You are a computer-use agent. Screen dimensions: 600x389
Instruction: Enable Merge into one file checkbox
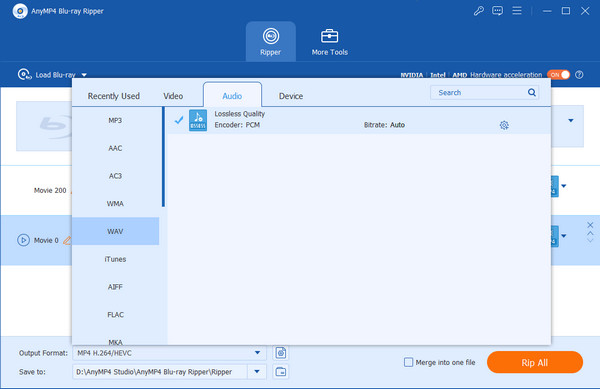[x=408, y=362]
